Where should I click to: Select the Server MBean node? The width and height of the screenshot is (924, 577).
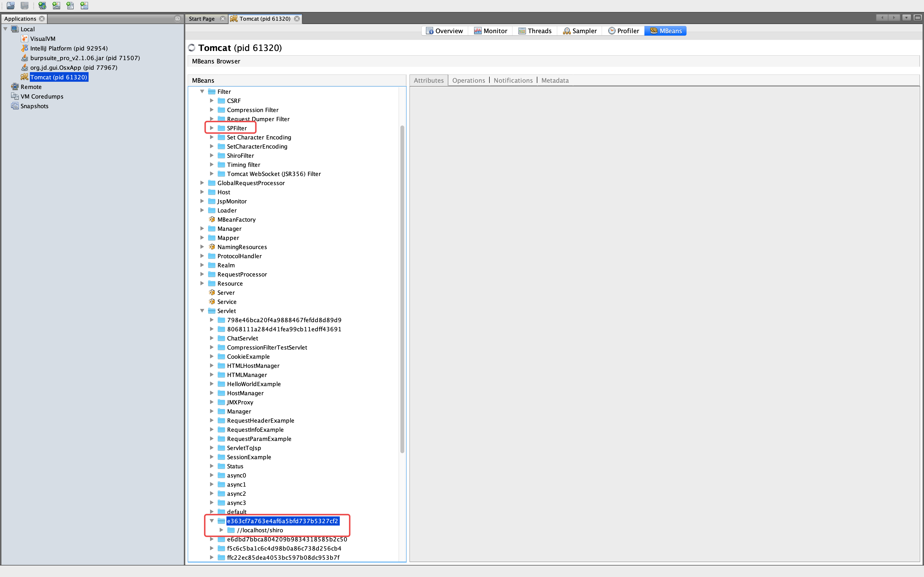[x=226, y=293]
